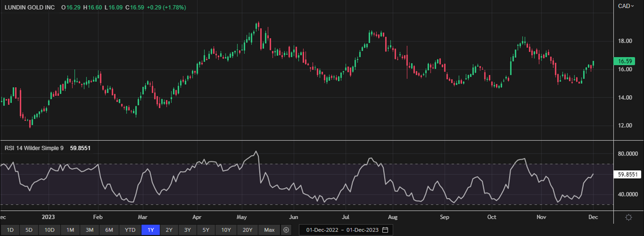The image size is (644, 236).
Task: Set chart range to 3Y
Action: point(187,230)
